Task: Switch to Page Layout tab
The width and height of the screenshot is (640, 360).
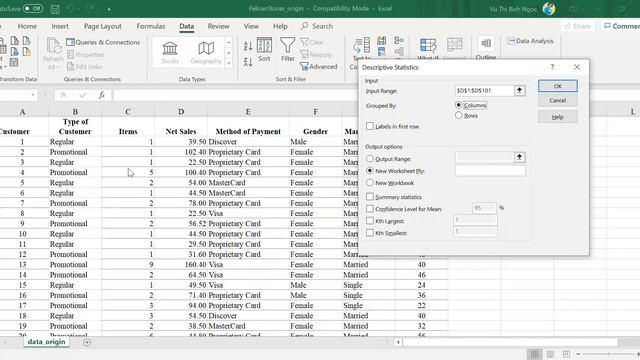Action: [102, 26]
